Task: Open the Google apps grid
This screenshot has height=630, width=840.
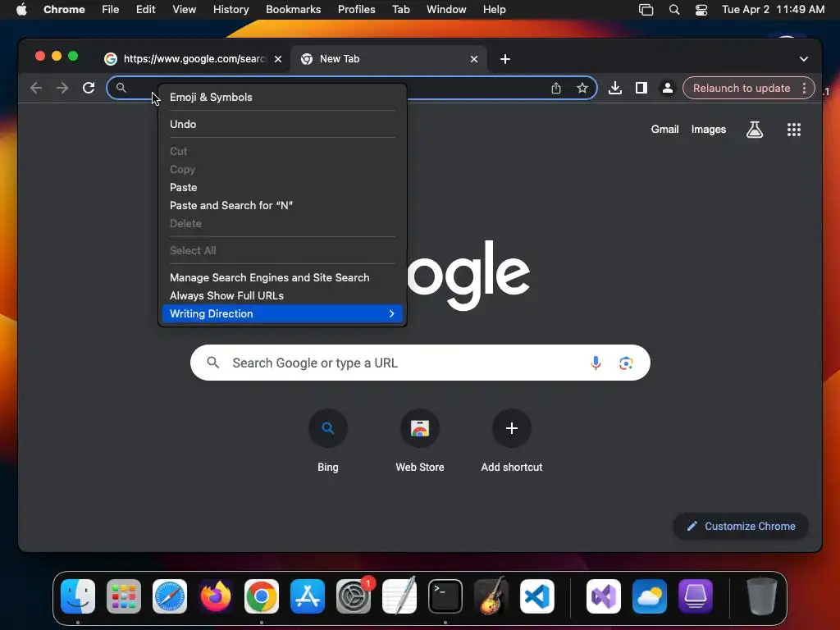Action: (x=794, y=129)
